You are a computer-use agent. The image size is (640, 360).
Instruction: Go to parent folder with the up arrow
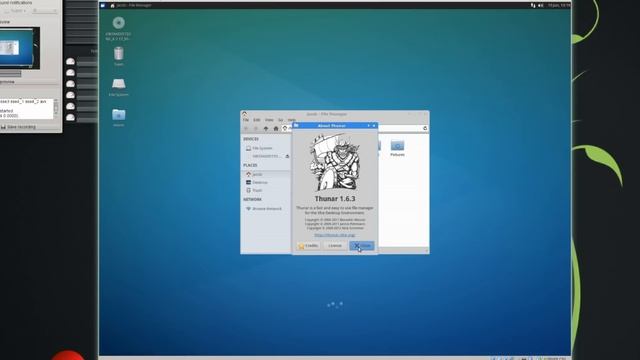[266, 129]
